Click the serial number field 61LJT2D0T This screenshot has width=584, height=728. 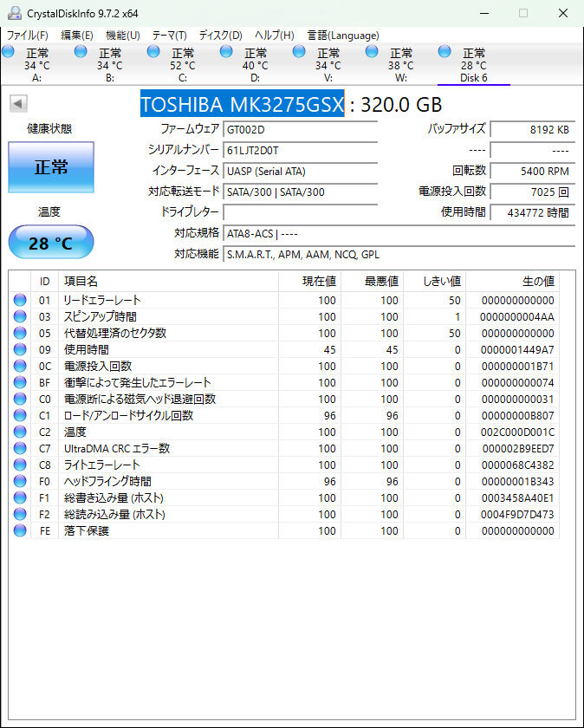(301, 151)
